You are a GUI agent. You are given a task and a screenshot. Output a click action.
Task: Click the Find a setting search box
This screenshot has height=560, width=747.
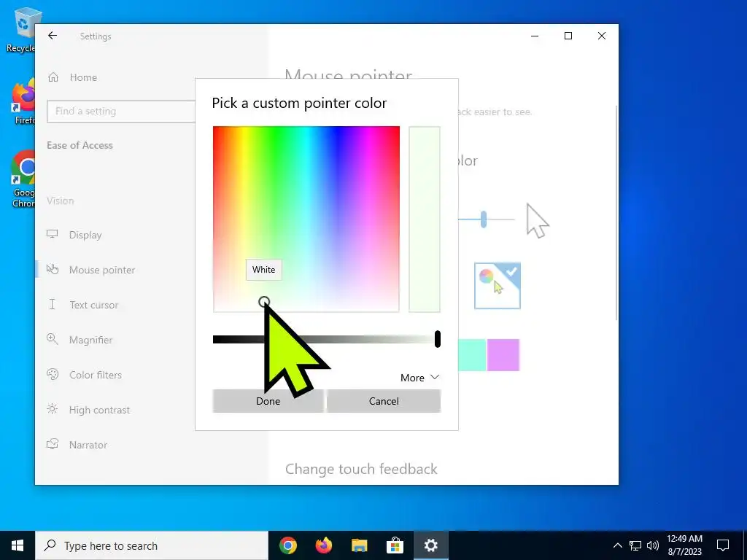pos(121,112)
